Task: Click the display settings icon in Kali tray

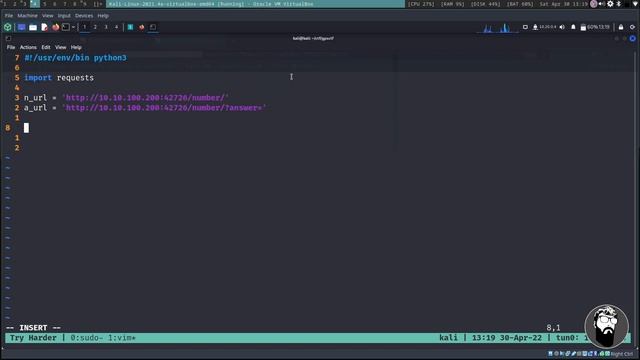Action: click(x=525, y=27)
